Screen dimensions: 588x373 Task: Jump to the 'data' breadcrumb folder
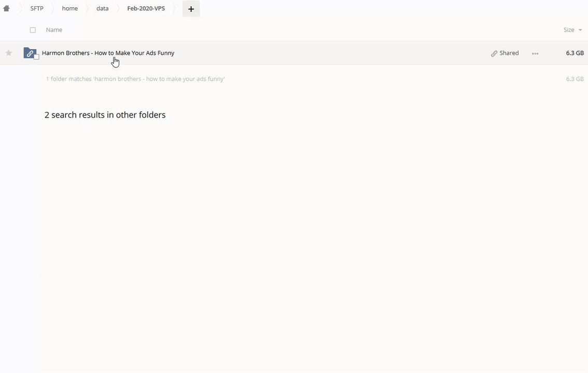[102, 9]
